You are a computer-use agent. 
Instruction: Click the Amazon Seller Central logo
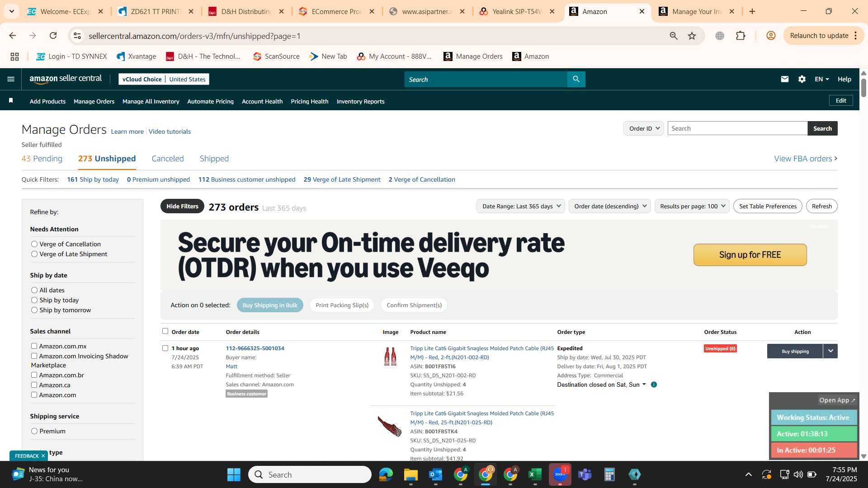[x=66, y=79]
